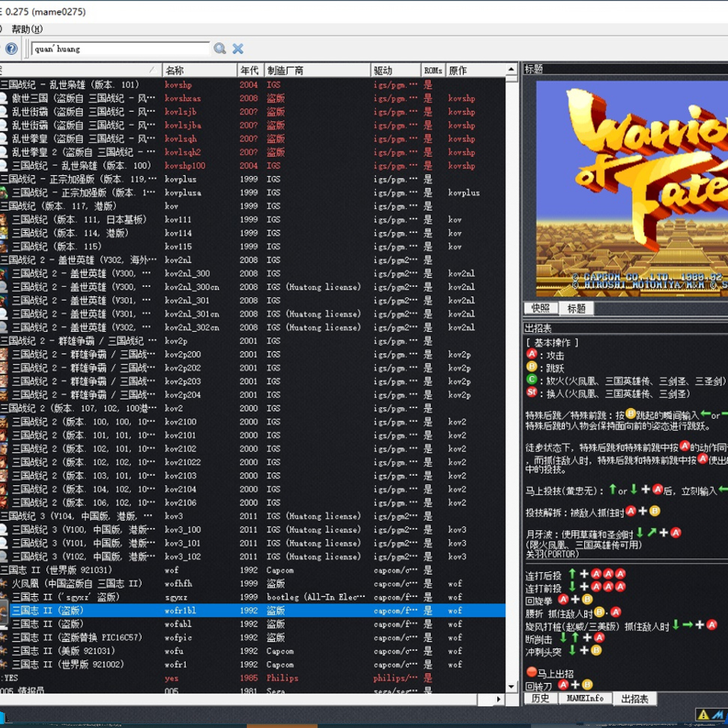Select the game named "wofhfh"
The image size is (728, 728).
tap(178, 583)
